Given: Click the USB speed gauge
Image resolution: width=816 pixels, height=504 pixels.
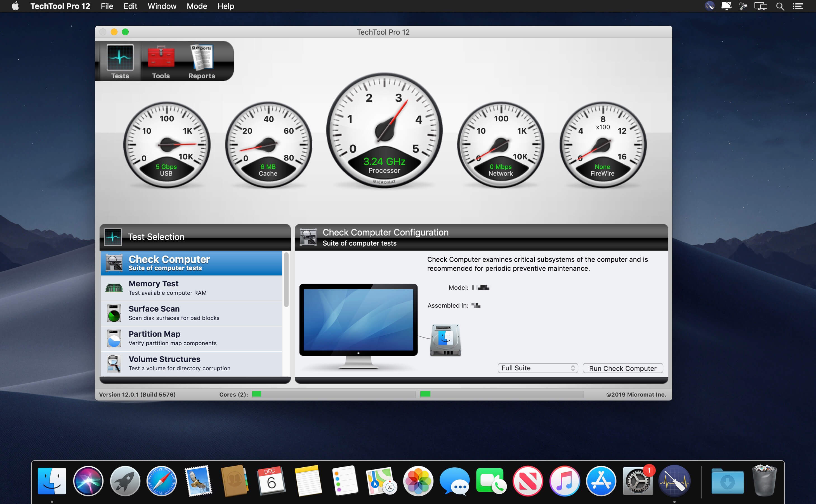Looking at the screenshot, I should [167, 145].
